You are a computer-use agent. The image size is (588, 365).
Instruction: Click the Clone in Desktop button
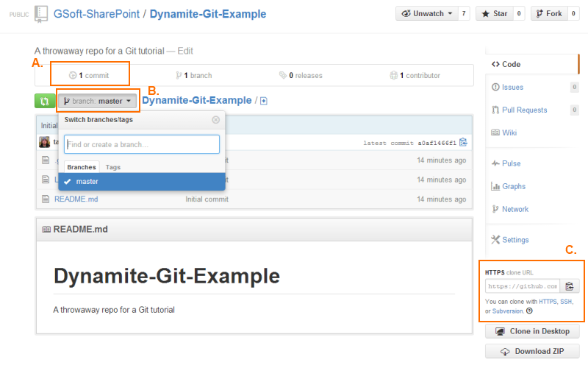pyautogui.click(x=532, y=332)
